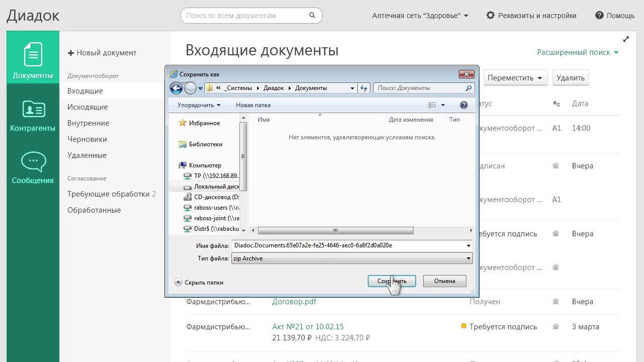Select the raboss-joint network share

tap(211, 218)
